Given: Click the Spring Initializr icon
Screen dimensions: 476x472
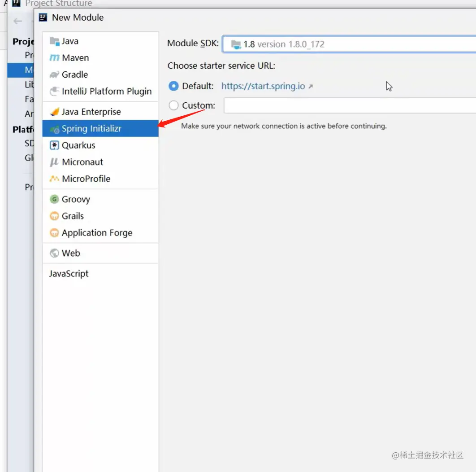Looking at the screenshot, I should coord(54,129).
